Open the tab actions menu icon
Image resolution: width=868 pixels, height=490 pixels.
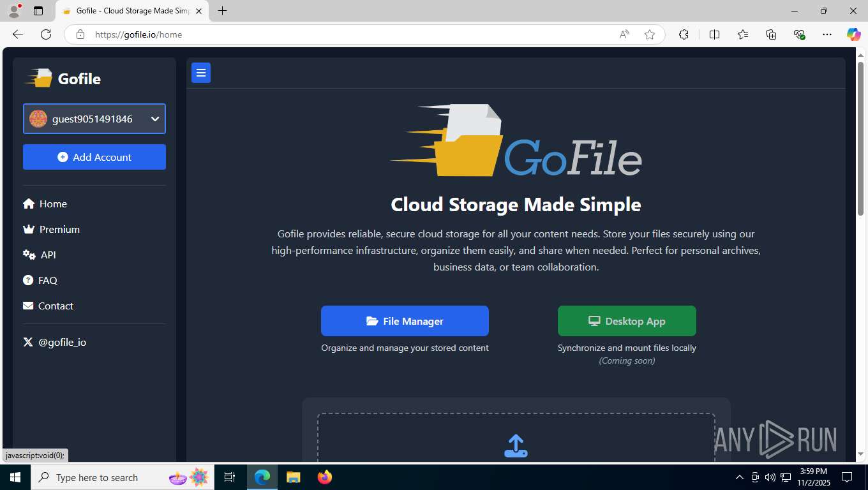pyautogui.click(x=38, y=11)
